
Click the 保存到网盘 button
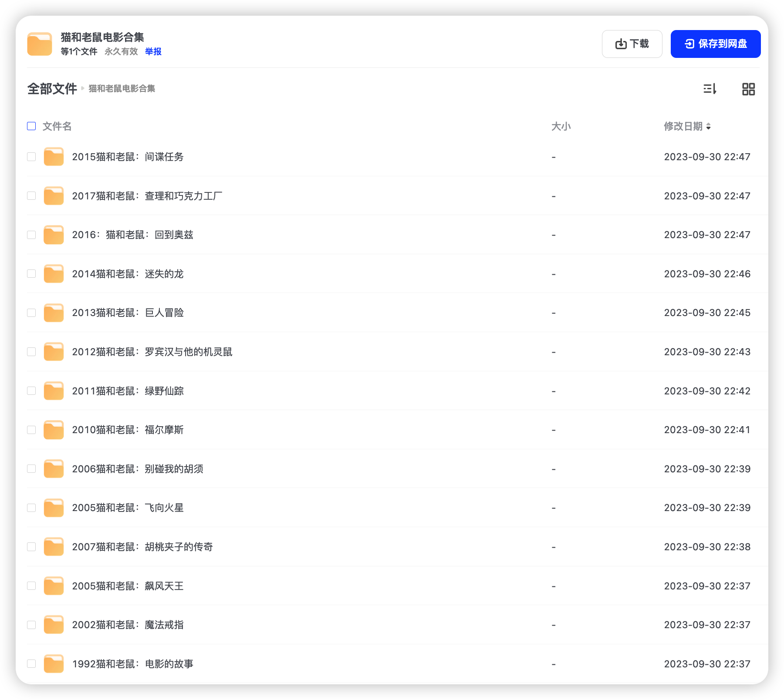coord(716,44)
